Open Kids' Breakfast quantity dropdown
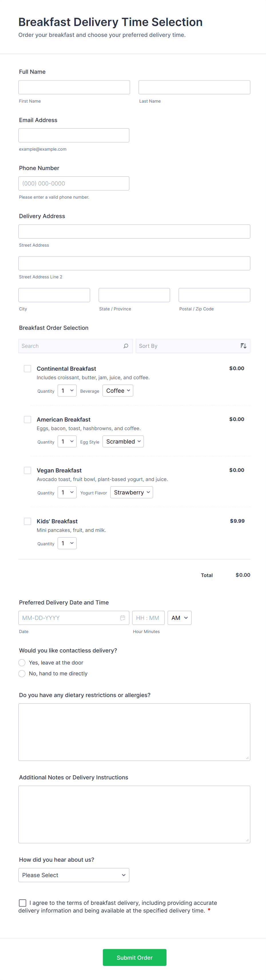 point(67,543)
